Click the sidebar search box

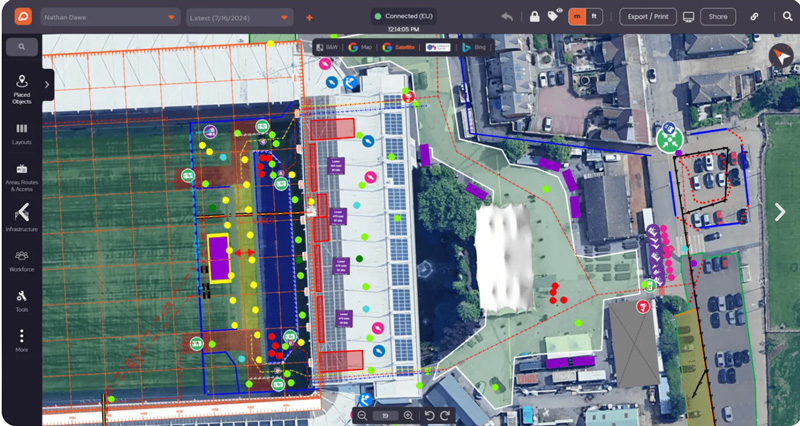(x=22, y=47)
